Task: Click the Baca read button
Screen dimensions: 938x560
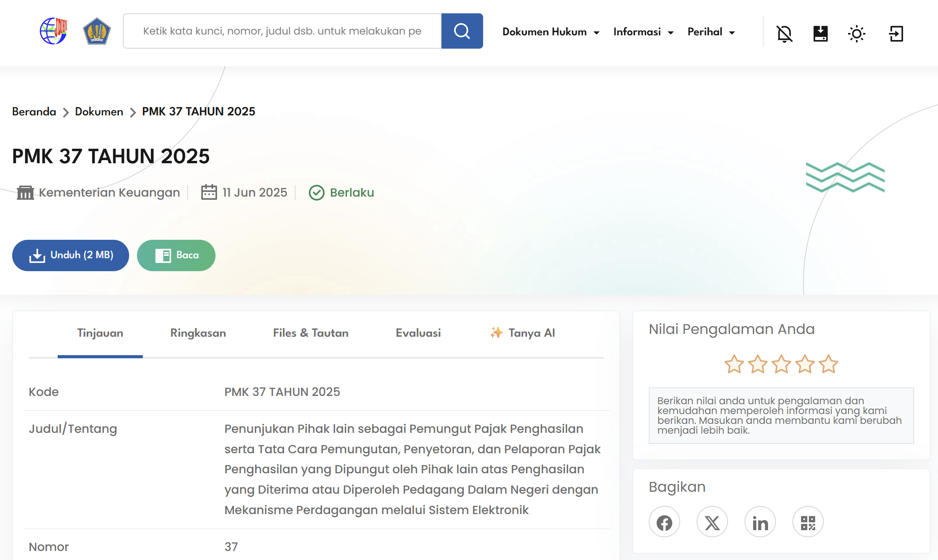Action: (176, 255)
